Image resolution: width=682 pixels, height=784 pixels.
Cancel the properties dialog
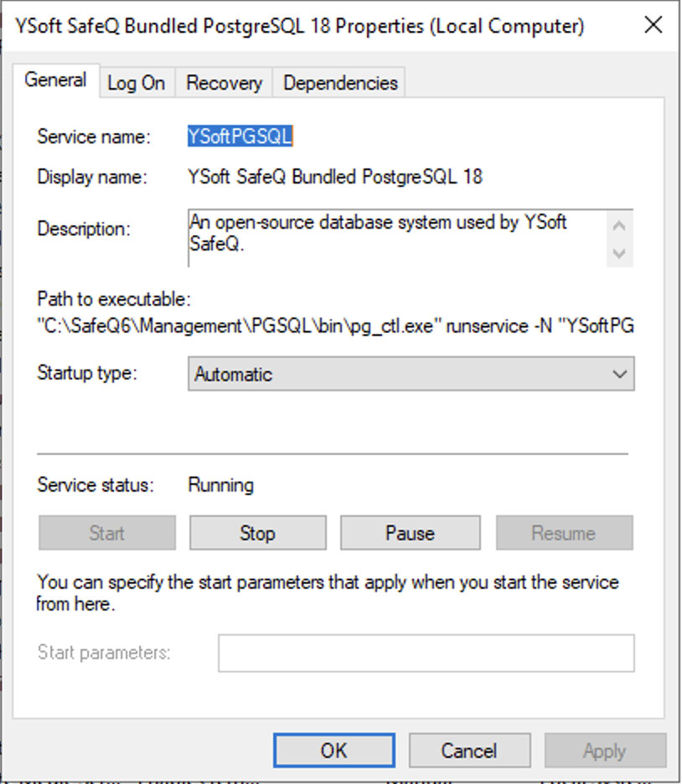point(469,750)
